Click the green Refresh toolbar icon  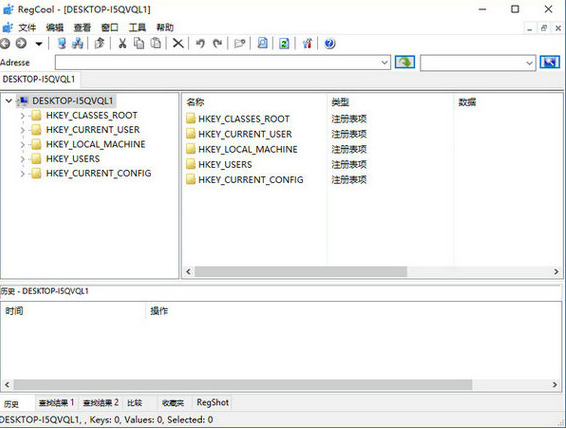click(x=284, y=43)
